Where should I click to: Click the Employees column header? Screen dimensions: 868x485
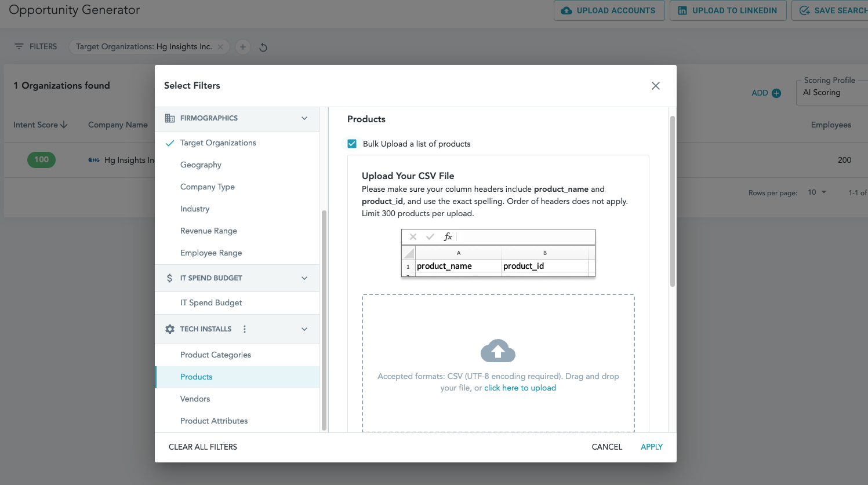831,125
